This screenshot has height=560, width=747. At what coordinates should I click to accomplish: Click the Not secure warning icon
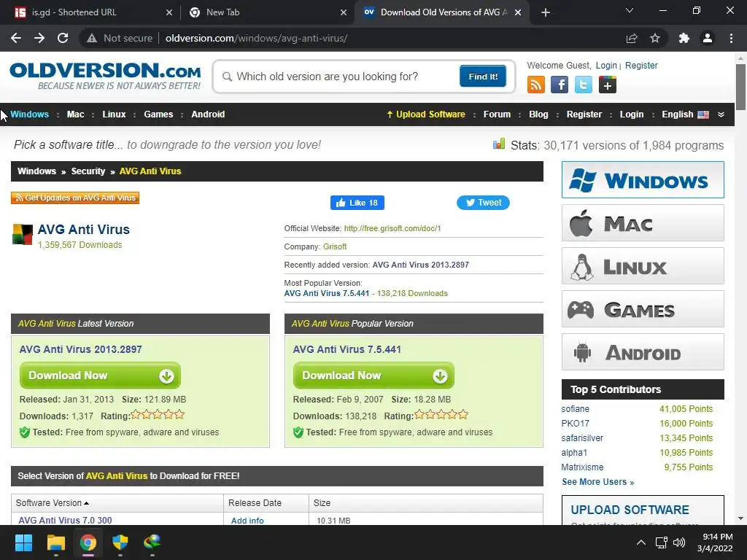click(x=92, y=38)
